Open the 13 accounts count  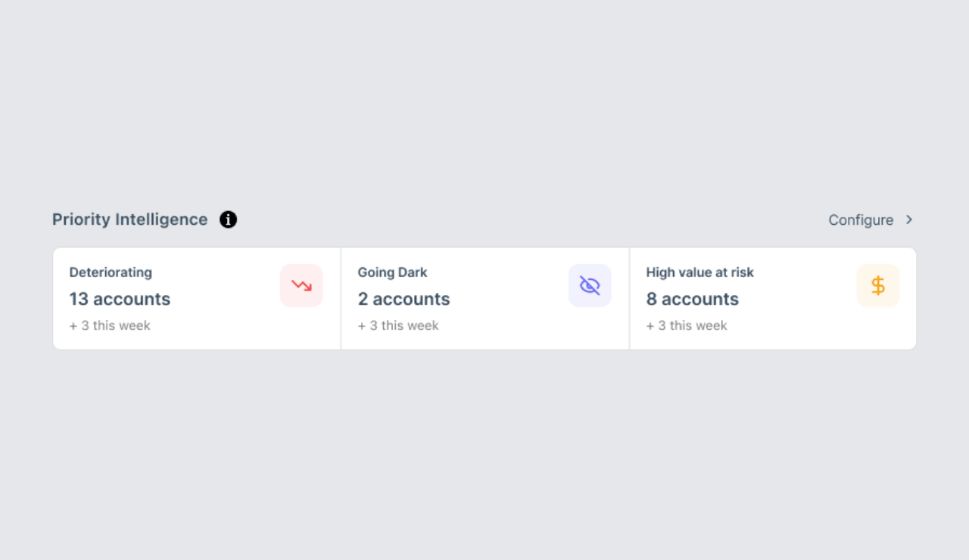point(120,299)
